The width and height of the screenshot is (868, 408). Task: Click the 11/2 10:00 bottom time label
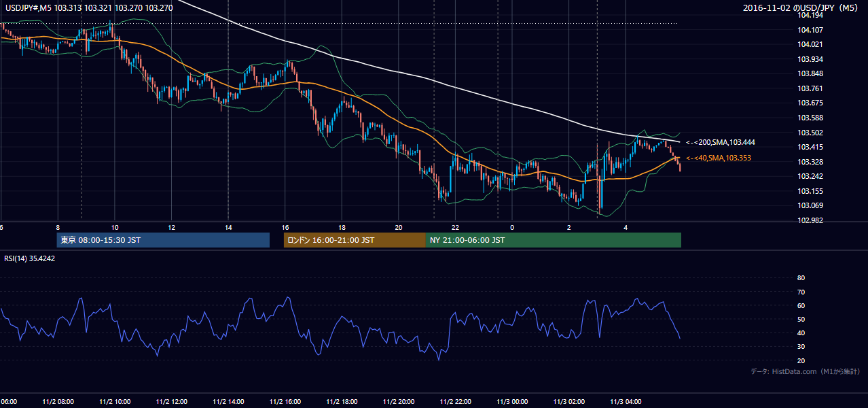pos(115,402)
